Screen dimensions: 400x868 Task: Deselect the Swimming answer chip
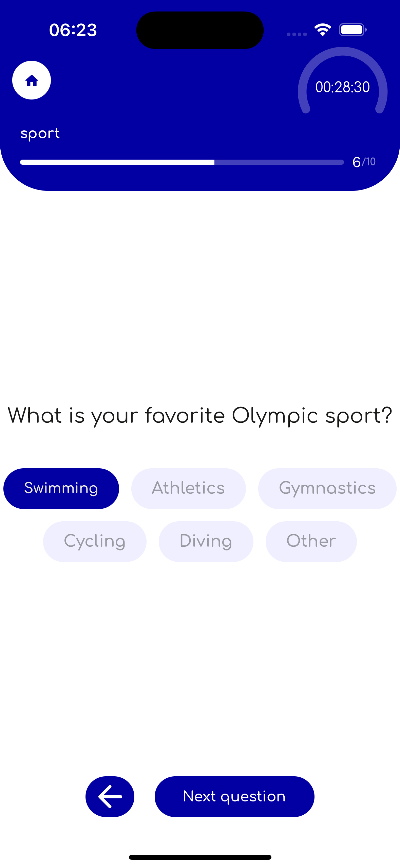pyautogui.click(x=61, y=488)
